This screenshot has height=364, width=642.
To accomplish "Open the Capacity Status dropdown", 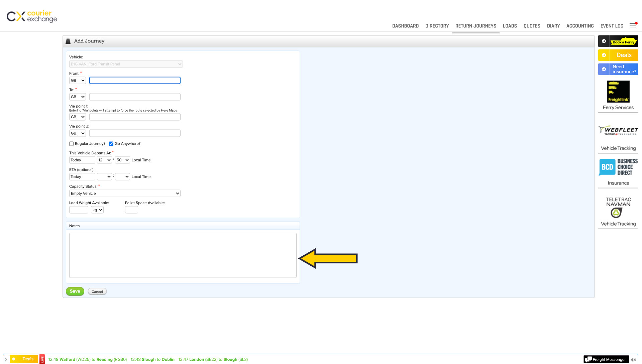I will [125, 194].
